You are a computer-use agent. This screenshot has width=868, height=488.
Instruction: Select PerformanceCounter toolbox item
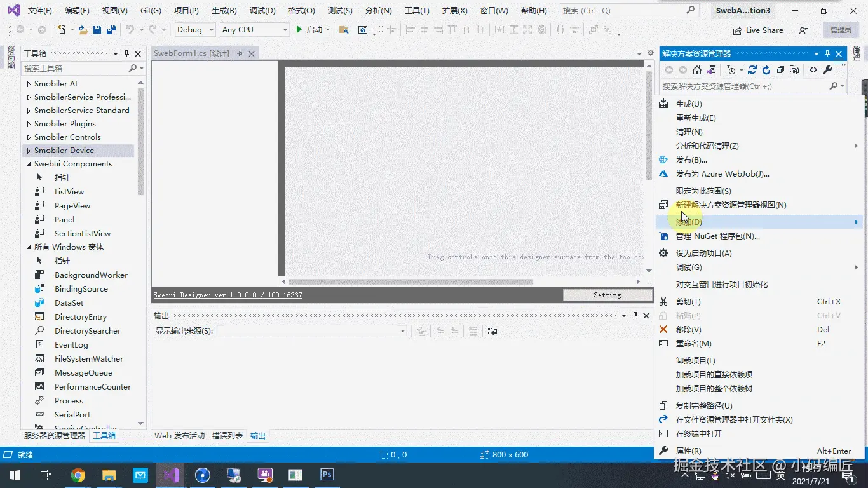[x=93, y=387]
